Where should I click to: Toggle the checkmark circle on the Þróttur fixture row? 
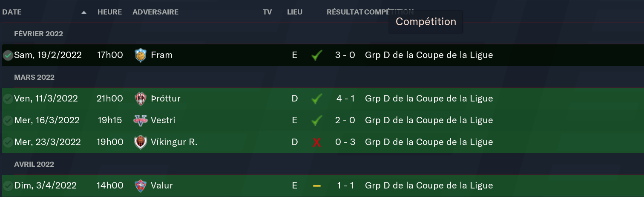[8, 99]
